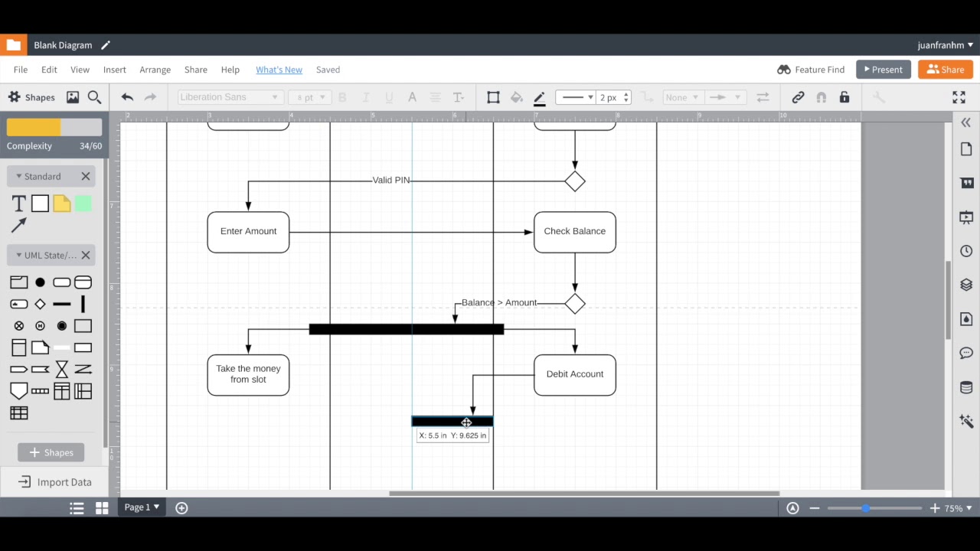
Task: Close the UML State shape library
Action: click(x=86, y=256)
